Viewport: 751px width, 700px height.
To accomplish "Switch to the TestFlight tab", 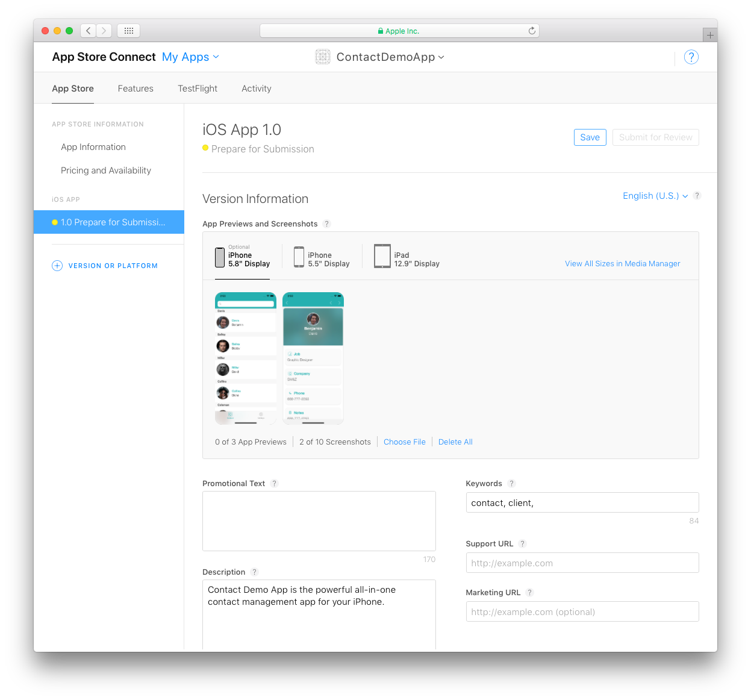I will pos(198,89).
